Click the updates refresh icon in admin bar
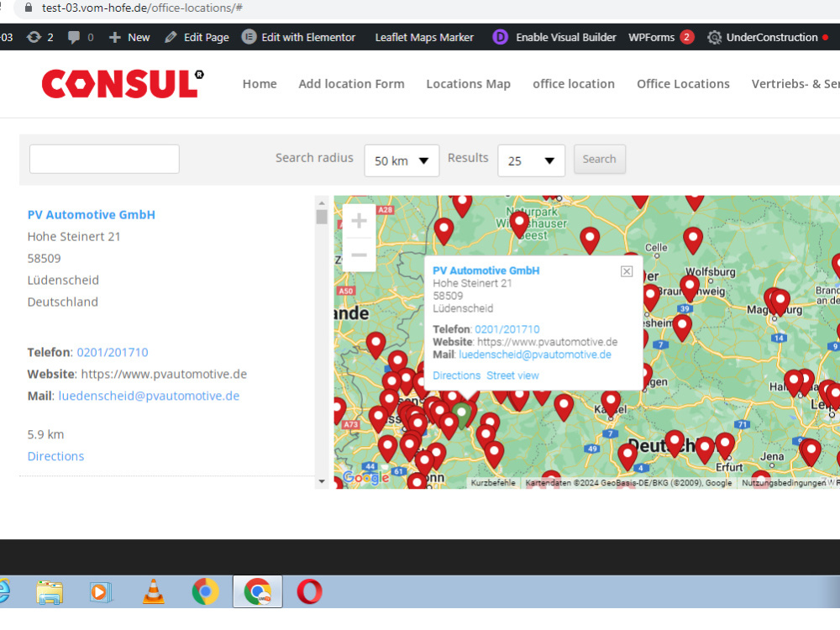840x630 pixels. point(34,37)
